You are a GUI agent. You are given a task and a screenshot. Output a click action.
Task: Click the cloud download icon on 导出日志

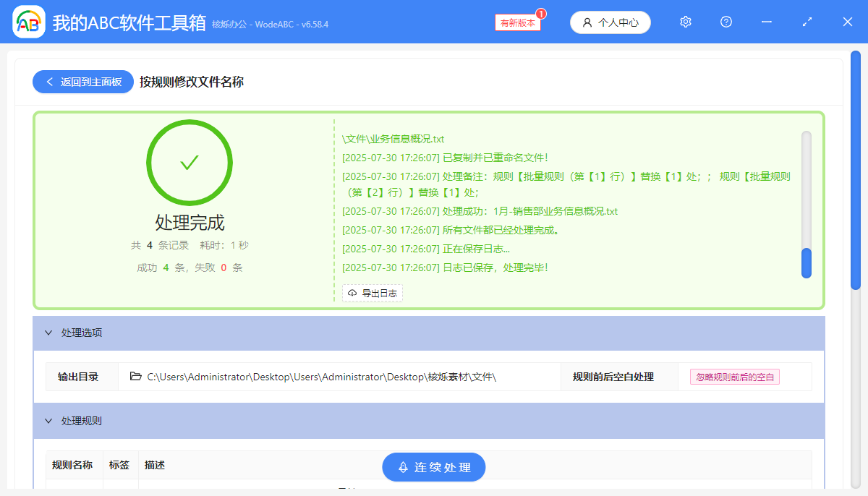(x=352, y=293)
